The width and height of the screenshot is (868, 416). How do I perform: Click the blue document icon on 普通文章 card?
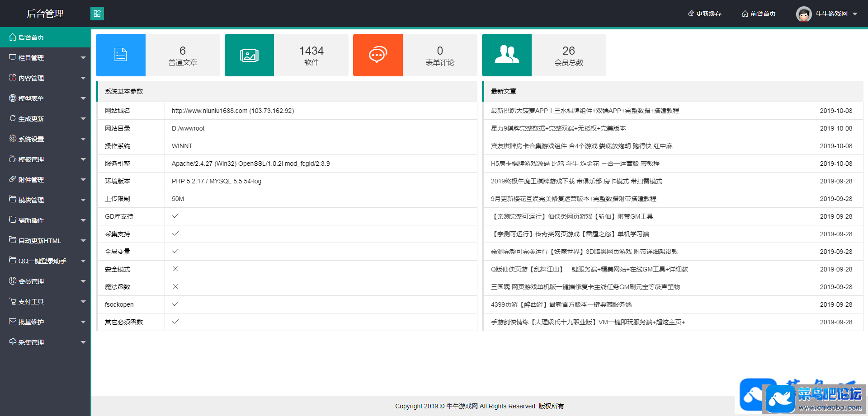click(120, 55)
